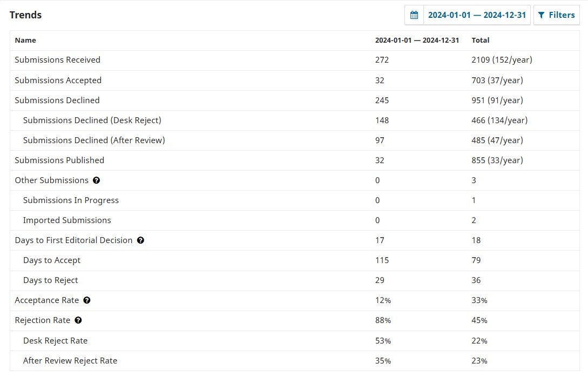The width and height of the screenshot is (588, 377).
Task: Click the Imported Submissions row label
Action: (x=67, y=220)
